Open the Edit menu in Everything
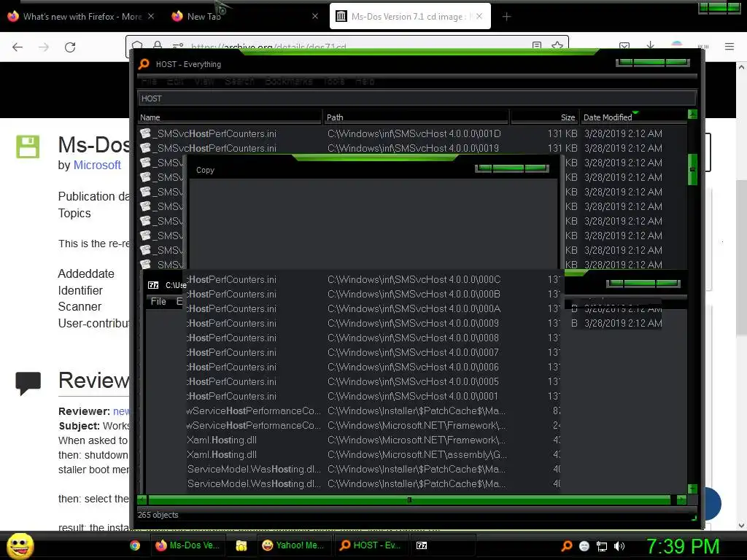Screen dimensions: 747x560 click(175, 82)
